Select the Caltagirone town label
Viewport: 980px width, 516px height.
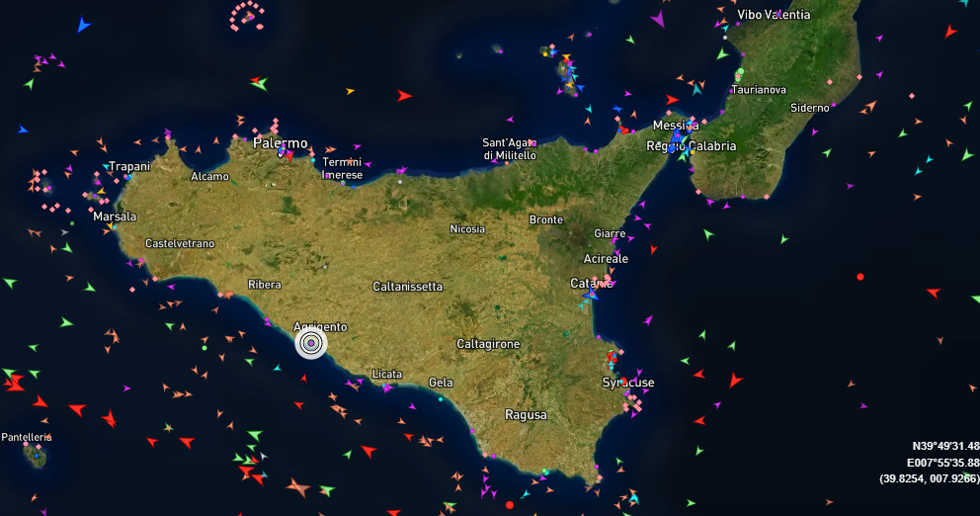pos(488,344)
